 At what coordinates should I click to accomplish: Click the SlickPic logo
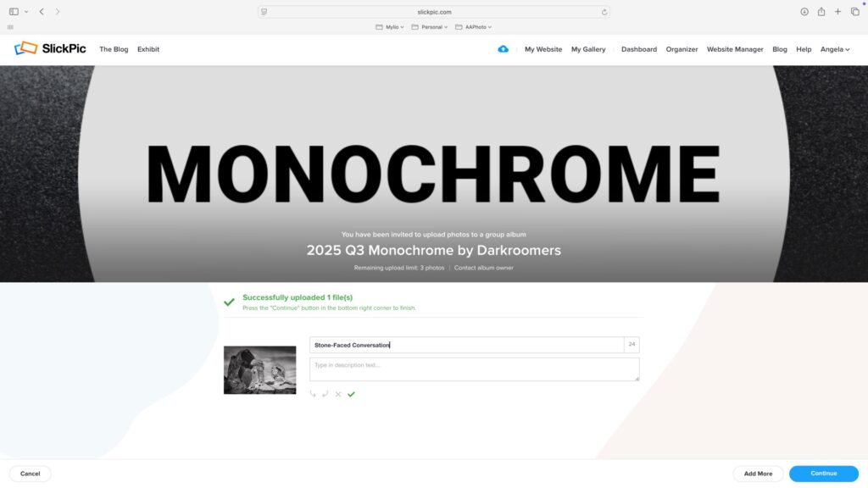(x=50, y=49)
